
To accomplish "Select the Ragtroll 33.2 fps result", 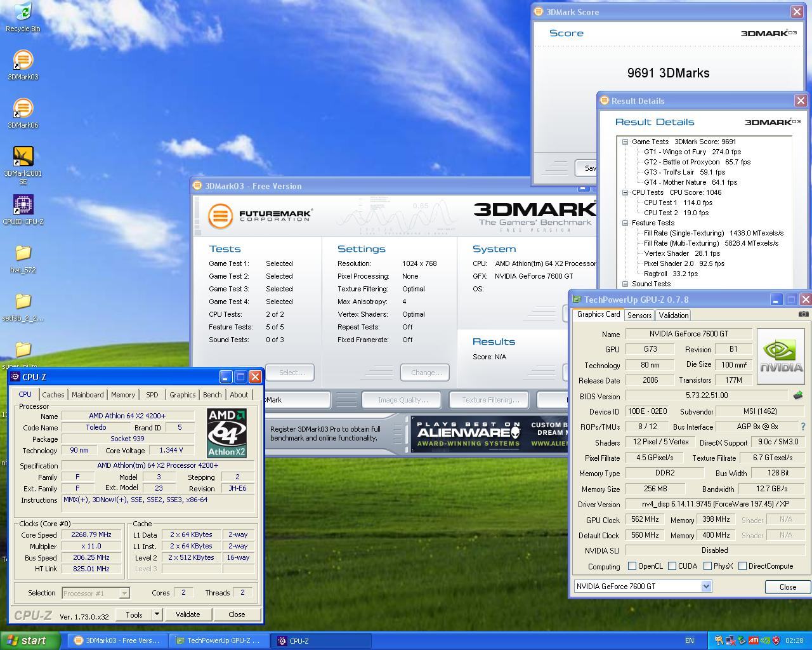I will [x=671, y=274].
